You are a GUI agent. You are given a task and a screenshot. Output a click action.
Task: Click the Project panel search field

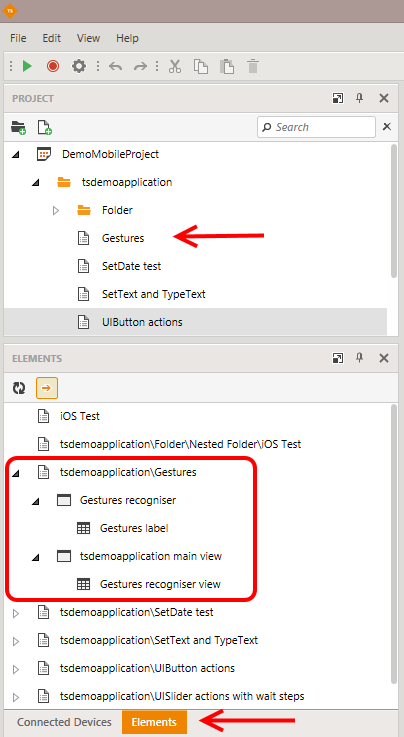317,127
